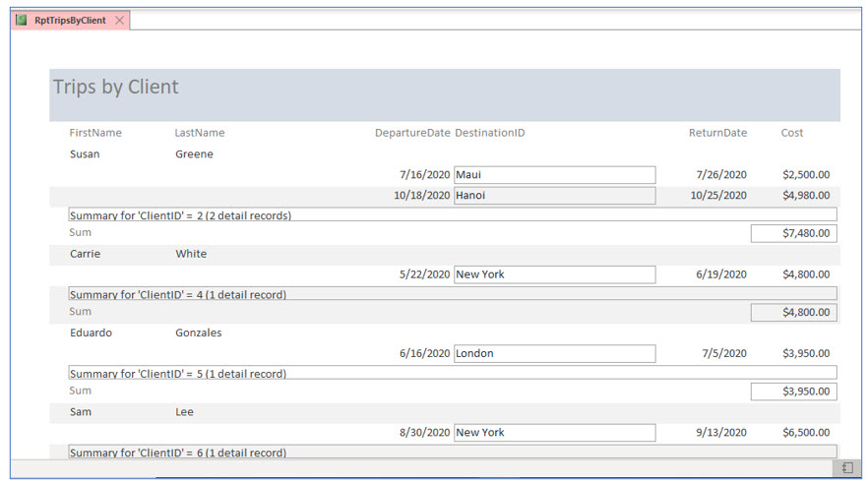Click Sum label under ClientID 2 summary
Image resolution: width=868 pixels, height=484 pixels.
(81, 232)
